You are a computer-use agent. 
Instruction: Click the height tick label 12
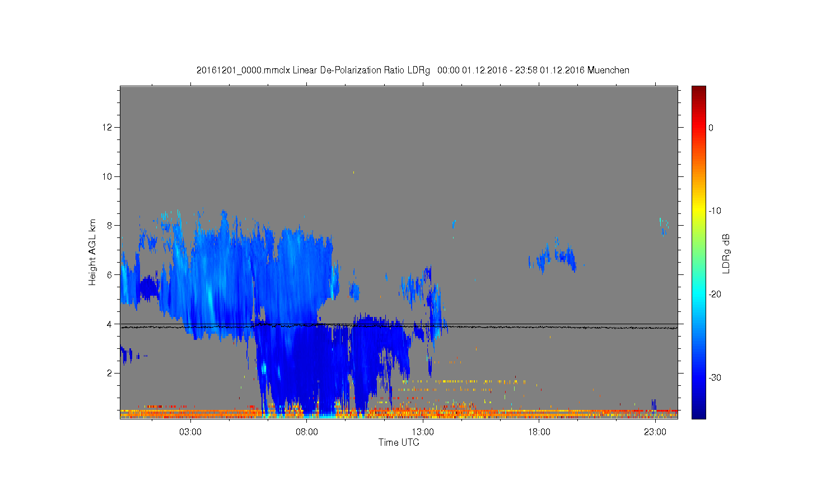pyautogui.click(x=108, y=128)
